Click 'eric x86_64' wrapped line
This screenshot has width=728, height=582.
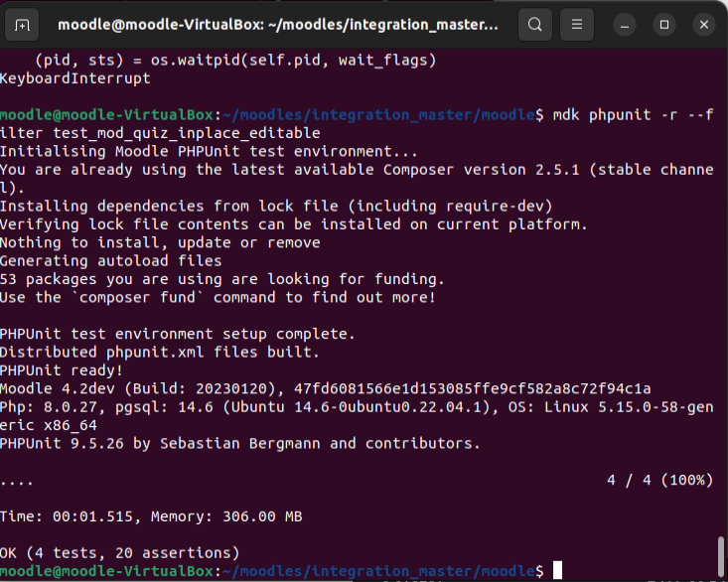(x=49, y=426)
